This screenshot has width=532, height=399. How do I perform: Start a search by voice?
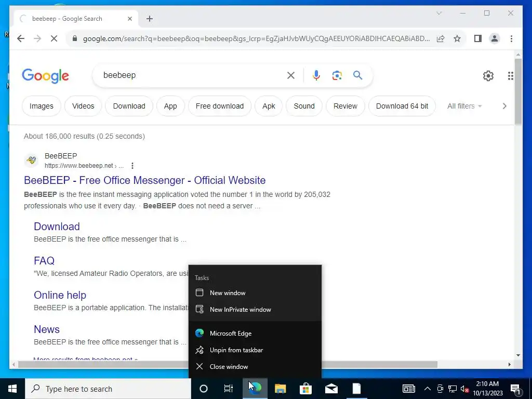click(x=316, y=75)
